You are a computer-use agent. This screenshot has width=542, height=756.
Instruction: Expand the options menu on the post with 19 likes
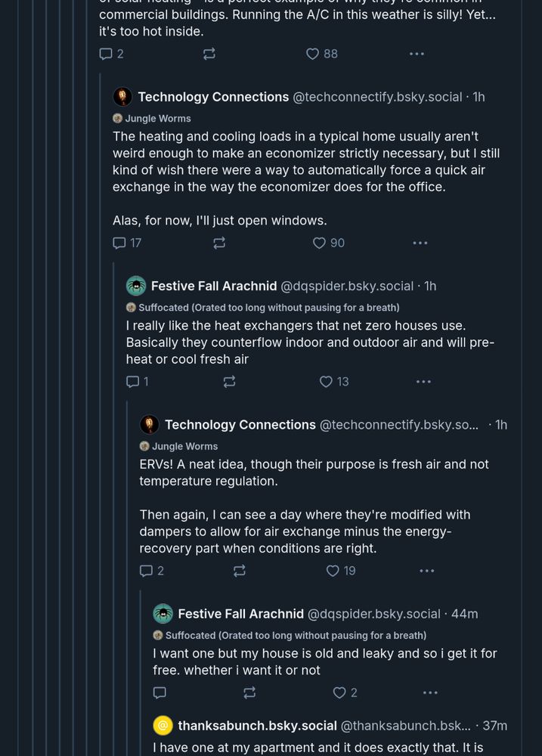tap(427, 571)
